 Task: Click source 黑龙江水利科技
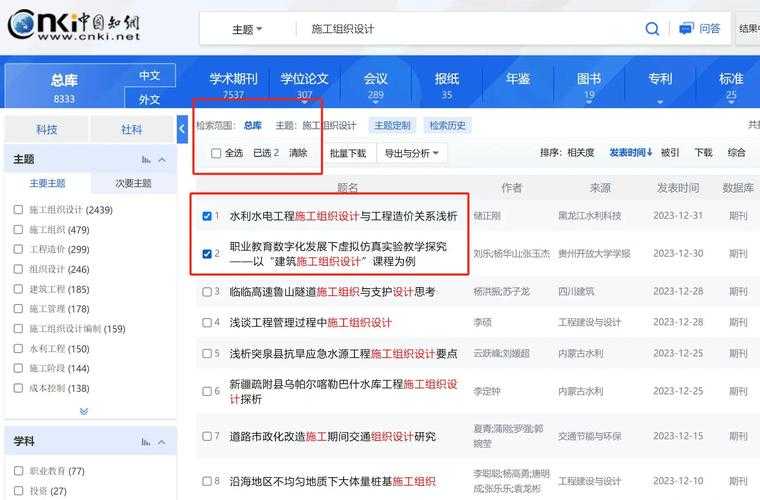click(x=590, y=216)
